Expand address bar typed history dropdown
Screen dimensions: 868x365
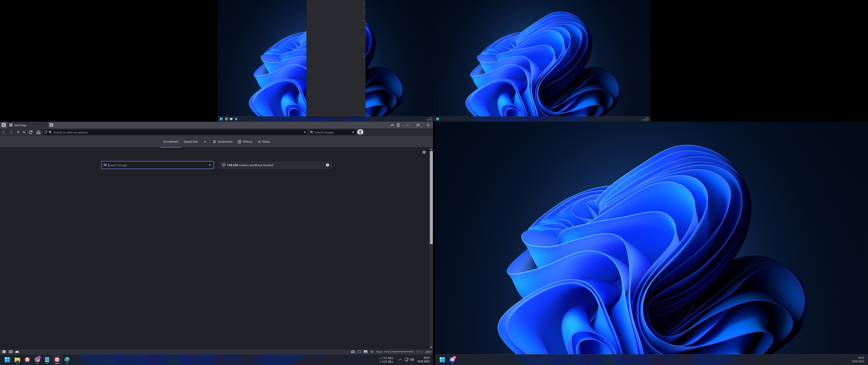(x=305, y=132)
